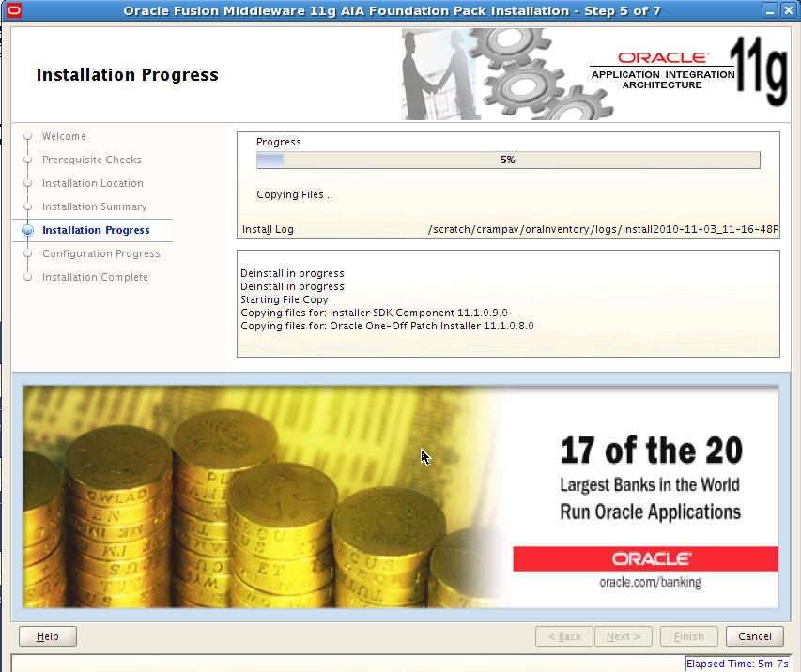The height and width of the screenshot is (672, 801).
Task: Click the Install Log label
Action: point(268,229)
